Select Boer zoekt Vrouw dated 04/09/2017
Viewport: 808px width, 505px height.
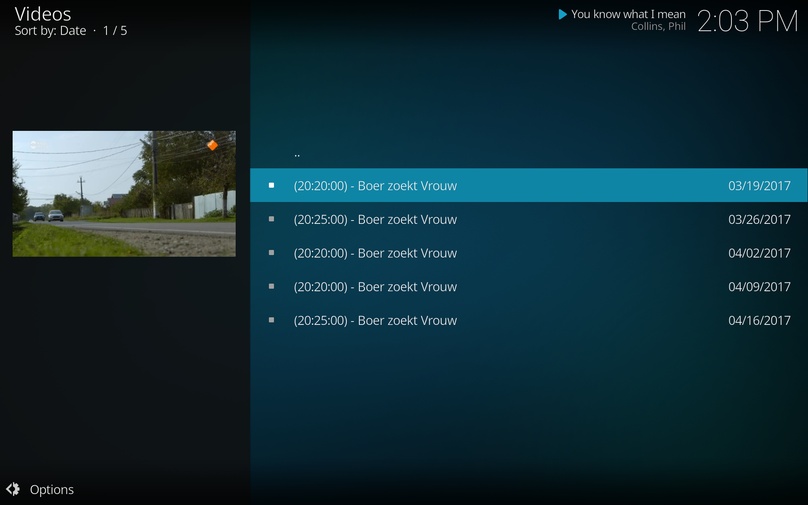pyautogui.click(x=529, y=287)
